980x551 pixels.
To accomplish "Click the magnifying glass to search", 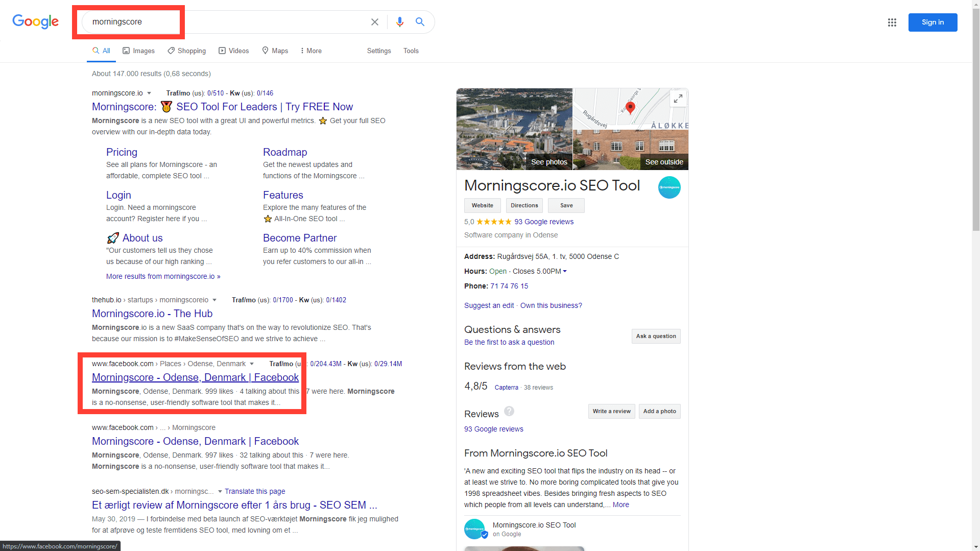I will pyautogui.click(x=420, y=22).
